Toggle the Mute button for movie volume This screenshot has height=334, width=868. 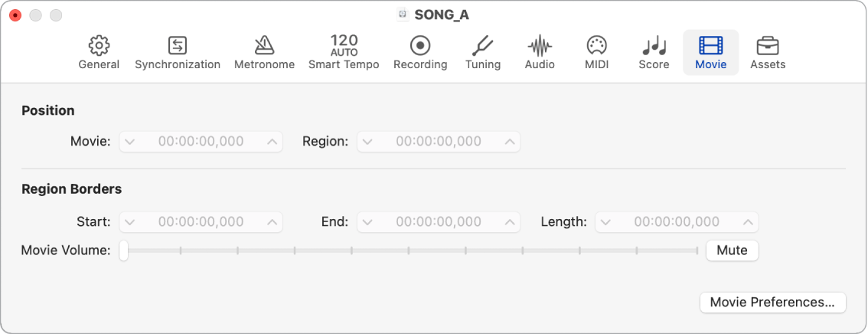point(732,250)
